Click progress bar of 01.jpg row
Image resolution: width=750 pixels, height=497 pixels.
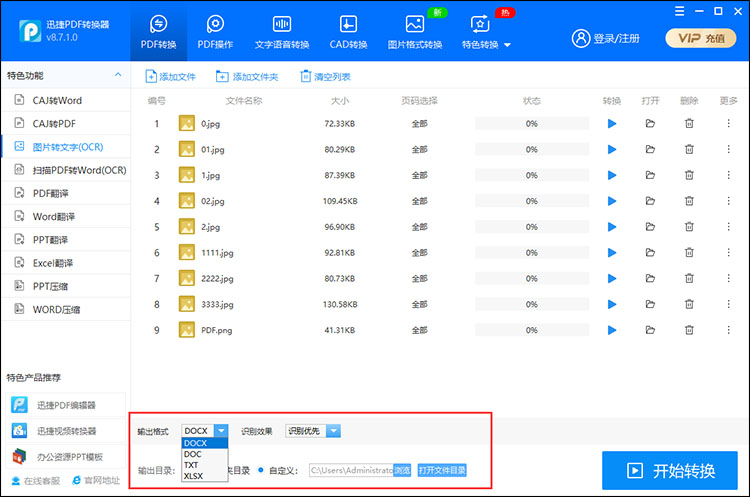(532, 150)
